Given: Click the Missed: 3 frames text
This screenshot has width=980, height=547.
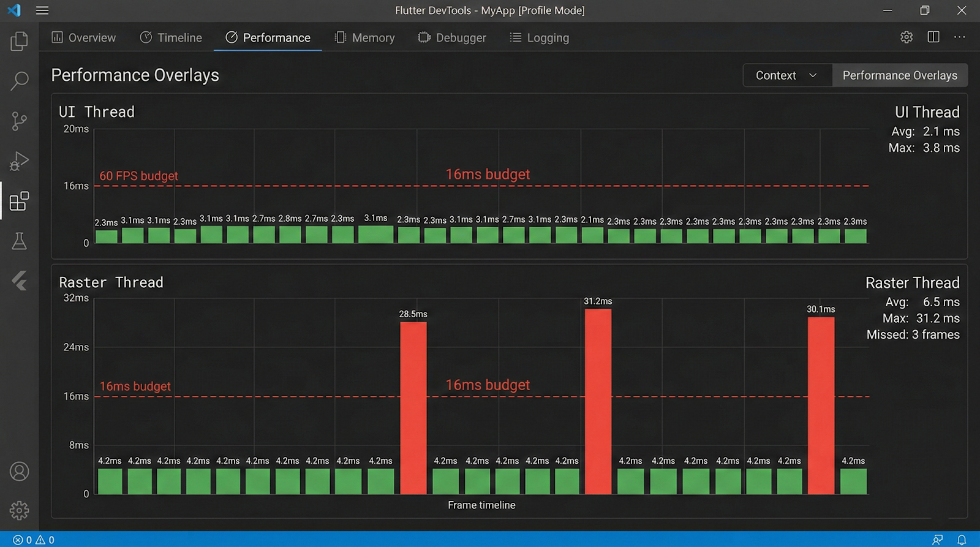Looking at the screenshot, I should [x=913, y=334].
